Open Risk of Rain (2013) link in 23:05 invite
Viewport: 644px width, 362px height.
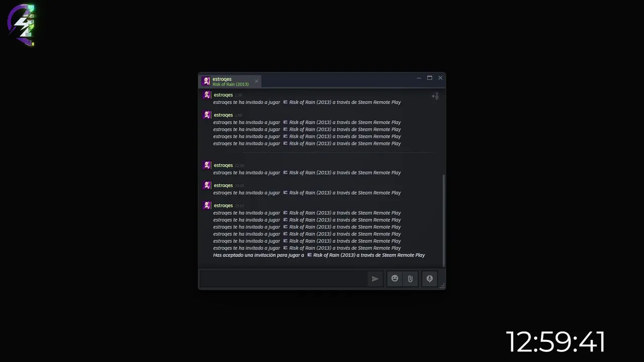(310, 193)
